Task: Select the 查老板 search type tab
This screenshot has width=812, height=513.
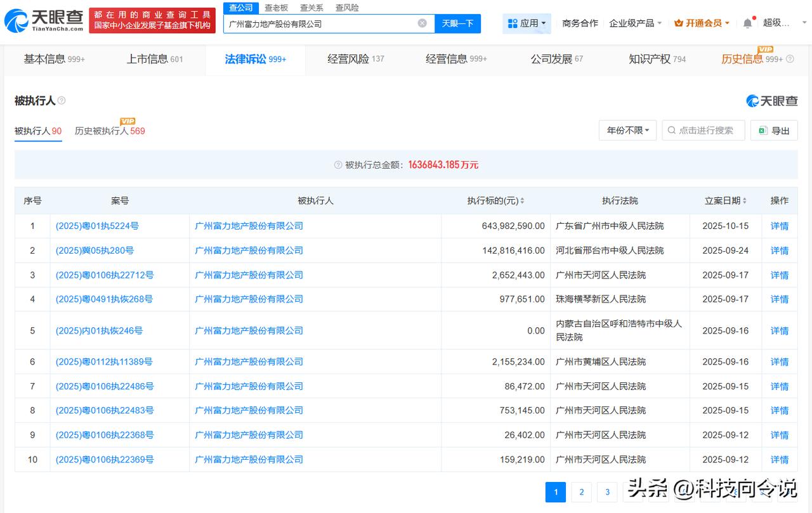Action: point(276,8)
